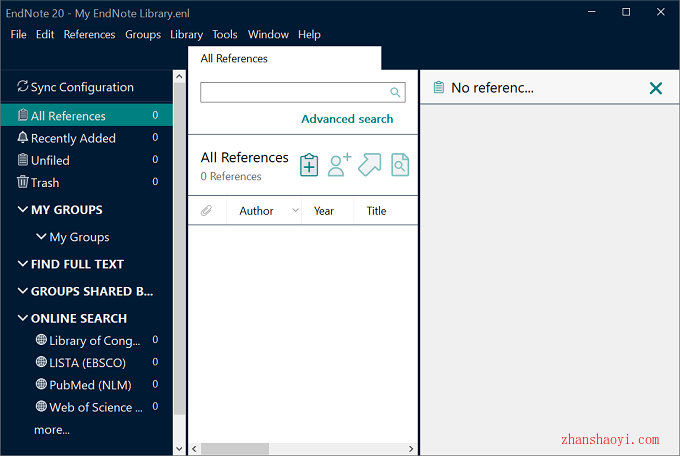Image resolution: width=680 pixels, height=456 pixels.
Task: Select the All References tab
Action: [x=234, y=59]
